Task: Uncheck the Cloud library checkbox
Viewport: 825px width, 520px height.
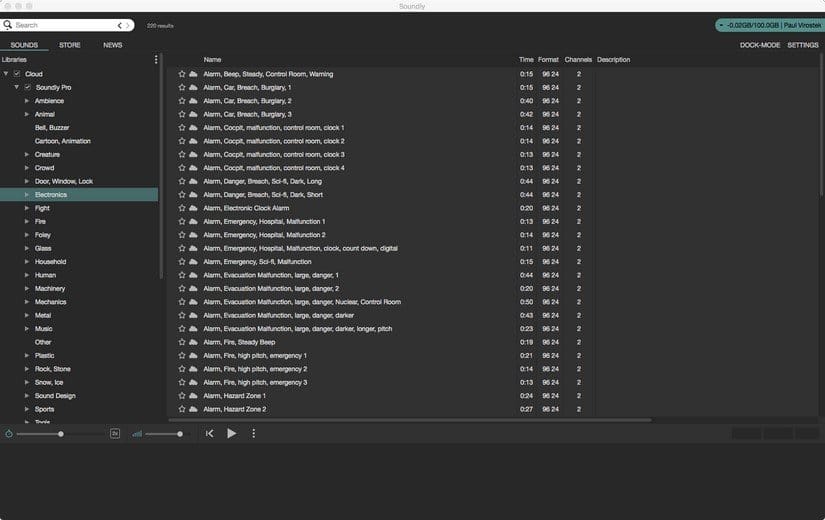Action: (x=17, y=74)
